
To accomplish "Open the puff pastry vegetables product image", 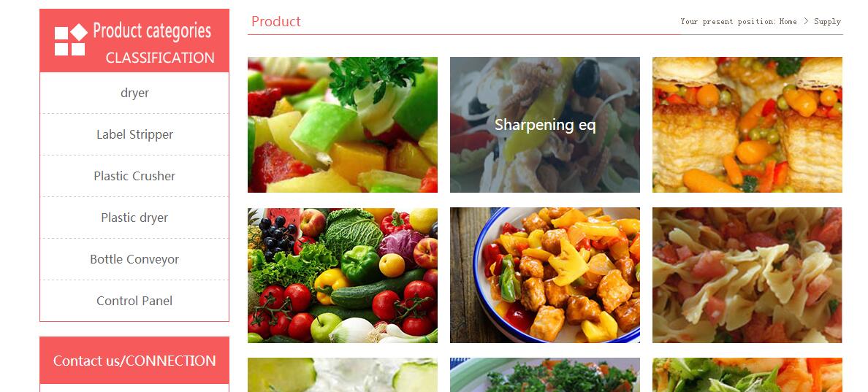I will coord(747,125).
